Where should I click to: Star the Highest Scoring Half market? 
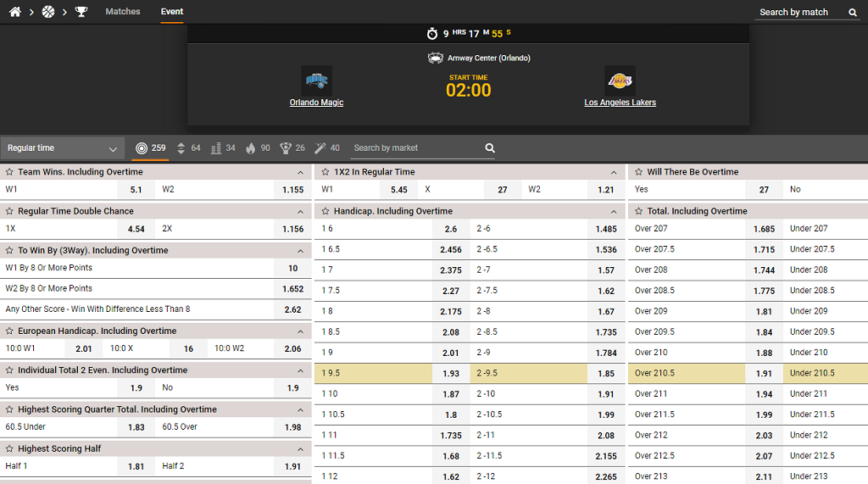[x=9, y=449]
